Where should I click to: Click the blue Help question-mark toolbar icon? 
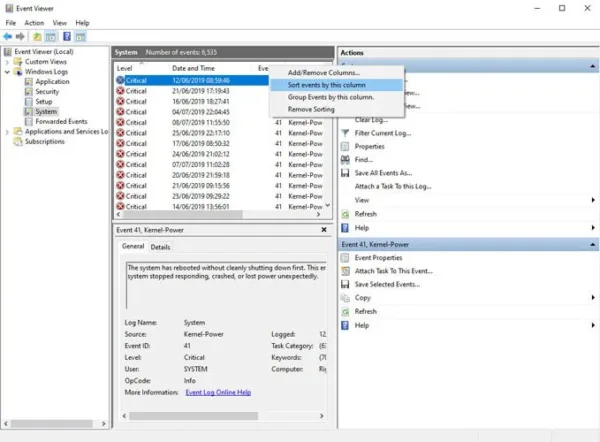pyautogui.click(x=67, y=36)
